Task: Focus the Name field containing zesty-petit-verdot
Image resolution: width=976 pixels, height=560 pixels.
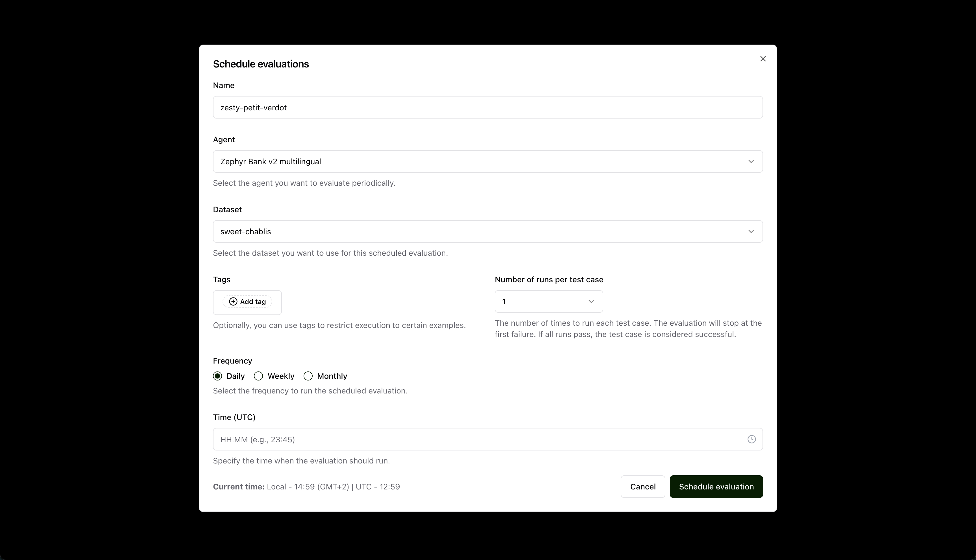Action: 487,107
